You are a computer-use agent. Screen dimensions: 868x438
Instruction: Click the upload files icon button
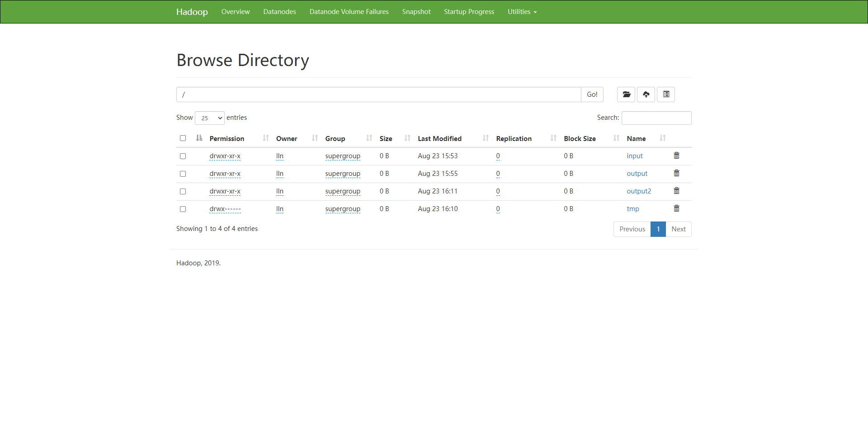(646, 94)
